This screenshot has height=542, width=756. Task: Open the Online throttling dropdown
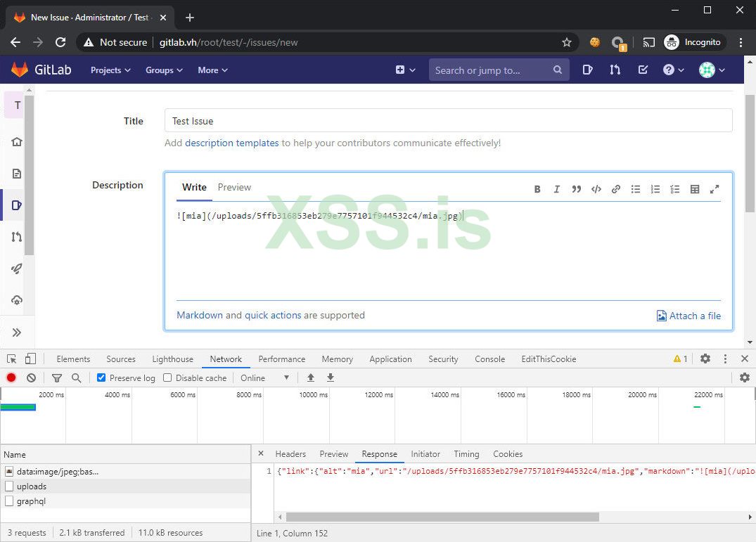[264, 378]
